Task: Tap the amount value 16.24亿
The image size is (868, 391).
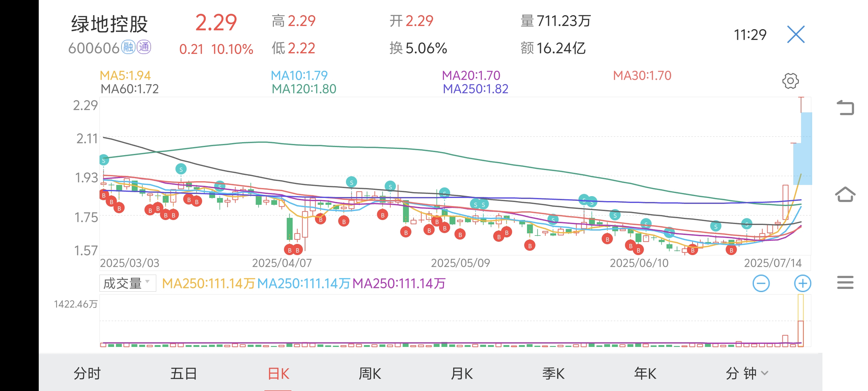Action: pyautogui.click(x=561, y=48)
